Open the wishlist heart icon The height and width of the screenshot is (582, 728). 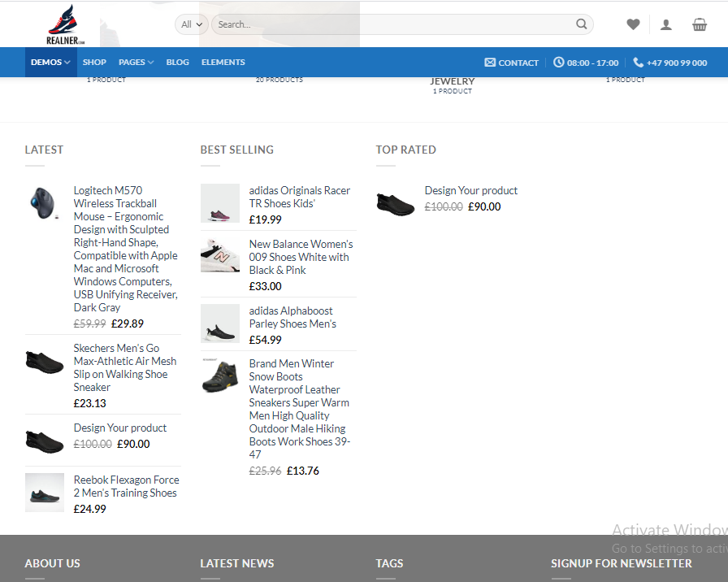point(633,24)
